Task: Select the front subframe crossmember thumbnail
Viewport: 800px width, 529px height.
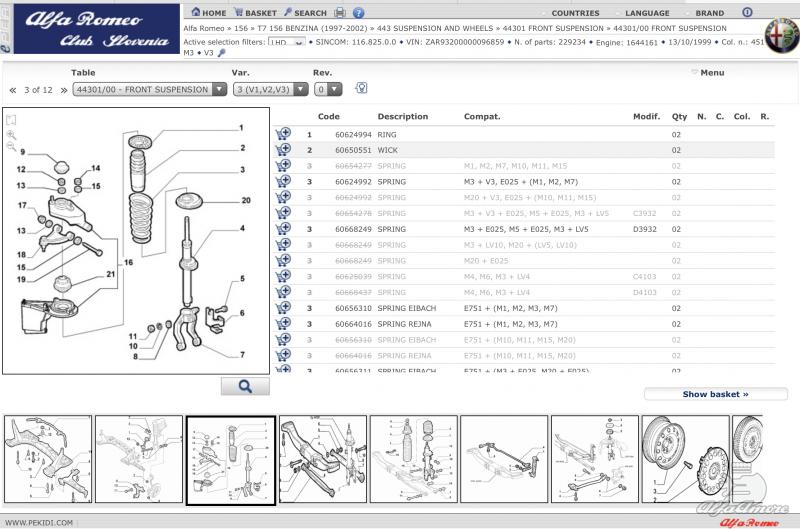Action: 48,459
